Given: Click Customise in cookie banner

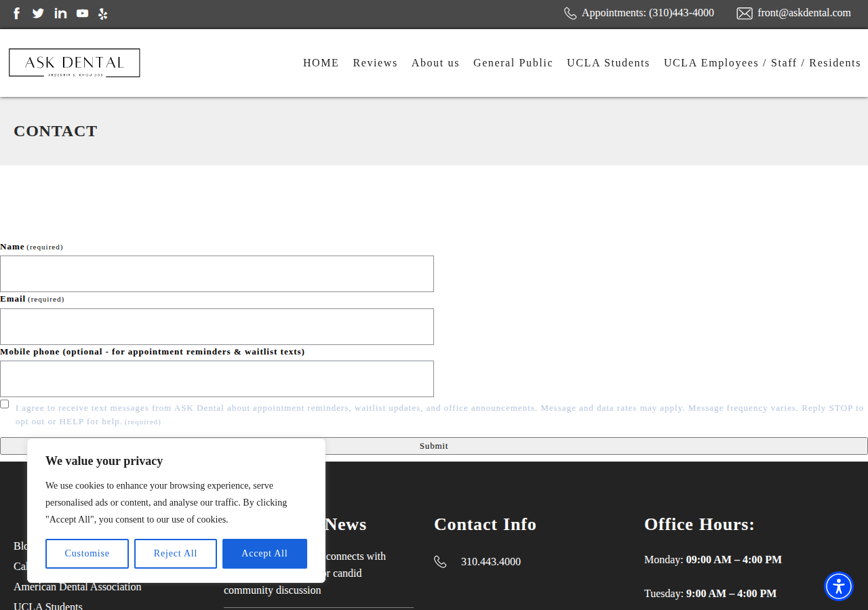Looking at the screenshot, I should 87,554.
